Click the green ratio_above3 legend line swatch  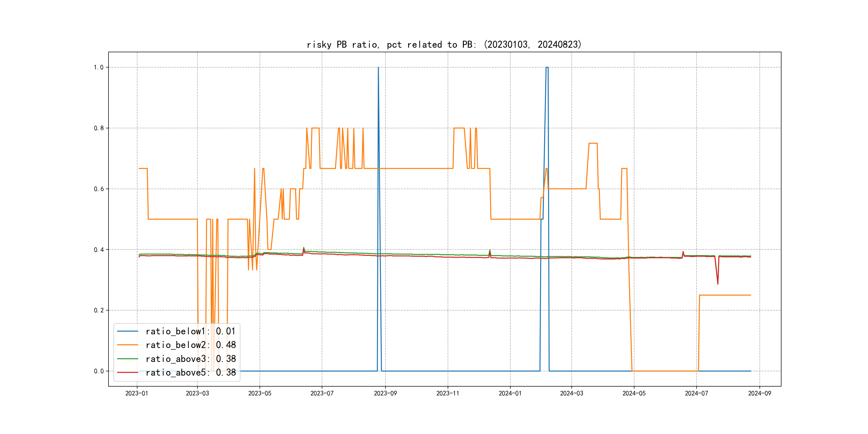point(127,359)
